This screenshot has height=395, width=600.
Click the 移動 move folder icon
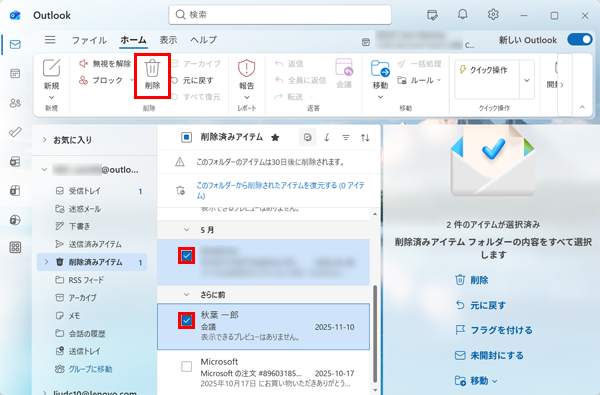(380, 69)
